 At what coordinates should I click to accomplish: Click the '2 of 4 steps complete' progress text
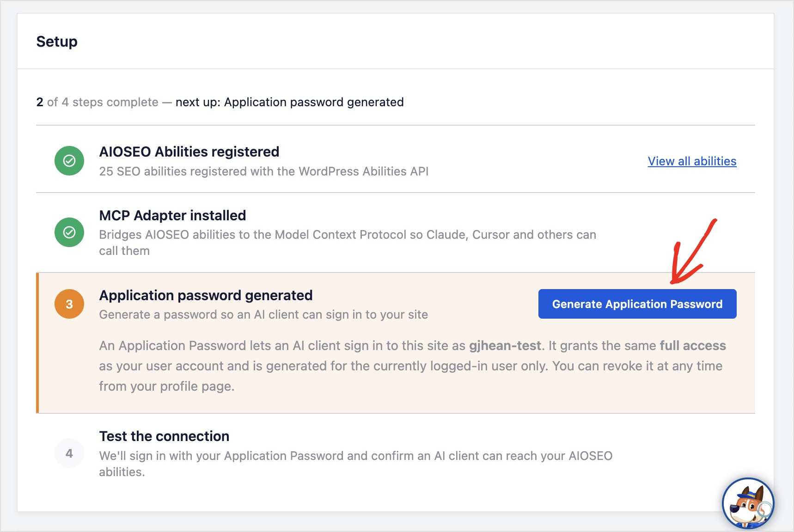click(97, 102)
